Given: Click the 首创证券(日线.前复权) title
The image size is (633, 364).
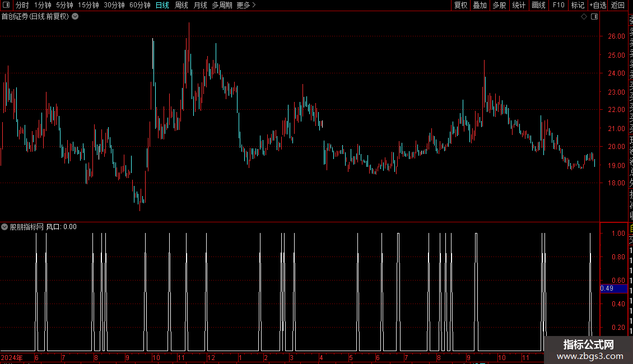Looking at the screenshot, I should 35,17.
